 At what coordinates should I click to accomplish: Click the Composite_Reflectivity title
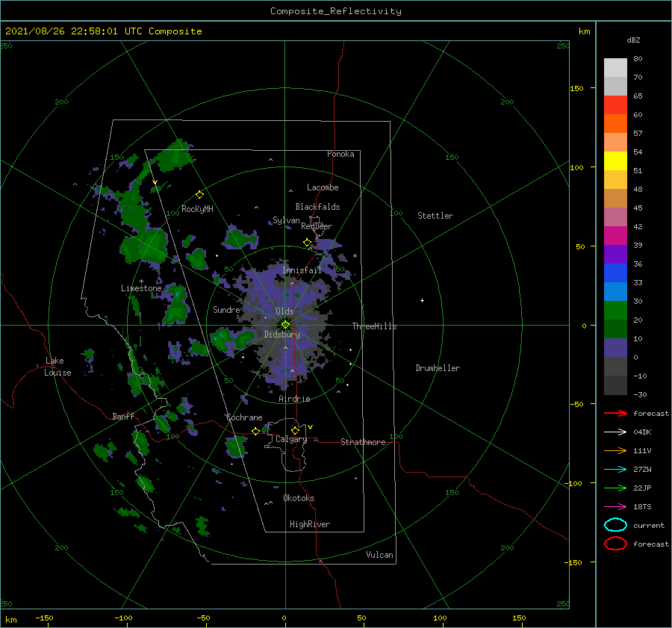tap(336, 11)
